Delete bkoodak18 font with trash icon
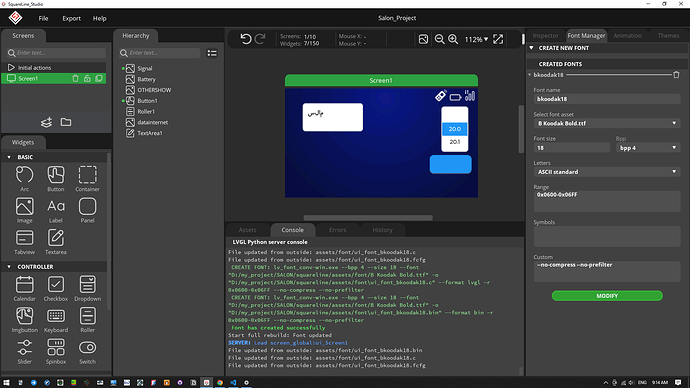Image resolution: width=690 pixels, height=388 pixels. click(676, 75)
